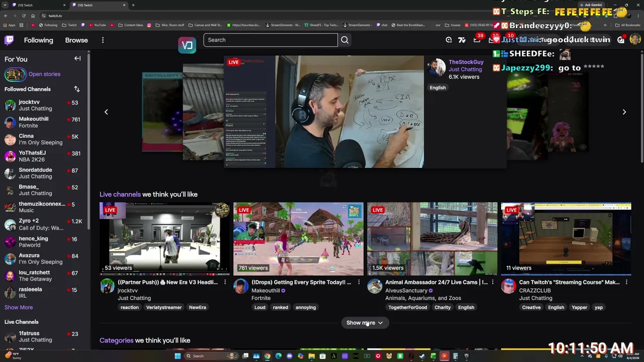Open Animals, Aquariums, and Zoos category
The height and width of the screenshot is (362, 644).
click(423, 298)
